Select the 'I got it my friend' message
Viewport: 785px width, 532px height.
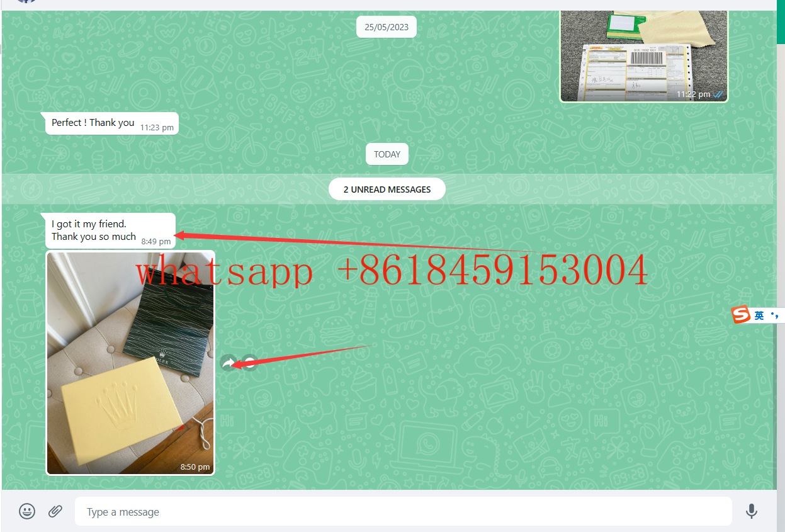tap(93, 230)
